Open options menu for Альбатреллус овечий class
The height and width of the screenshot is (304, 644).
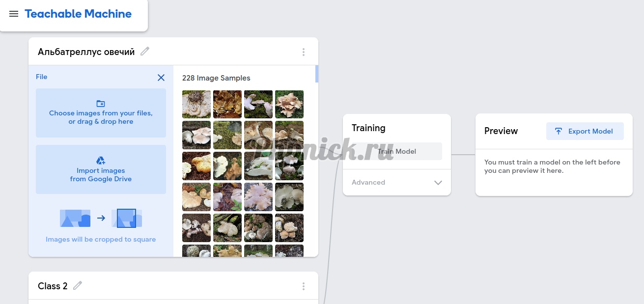[304, 52]
